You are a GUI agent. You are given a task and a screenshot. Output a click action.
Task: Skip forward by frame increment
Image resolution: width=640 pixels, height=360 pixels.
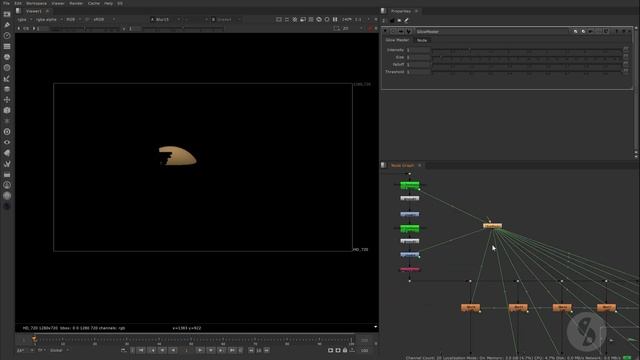pos(267,350)
